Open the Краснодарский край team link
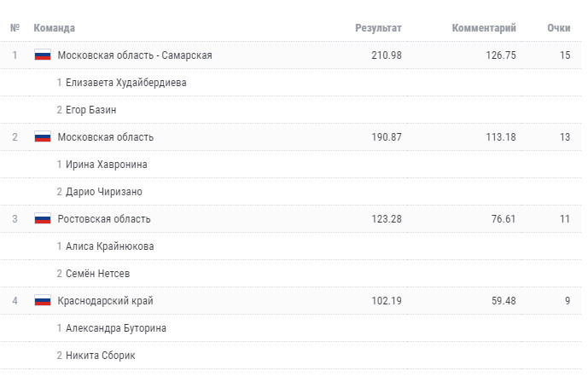The width and height of the screenshot is (588, 382). click(105, 301)
